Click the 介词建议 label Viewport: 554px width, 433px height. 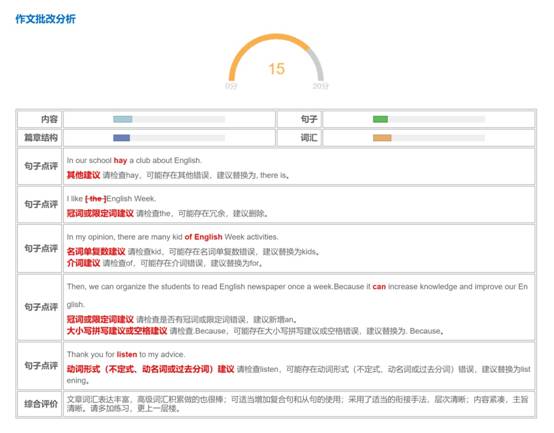[84, 263]
